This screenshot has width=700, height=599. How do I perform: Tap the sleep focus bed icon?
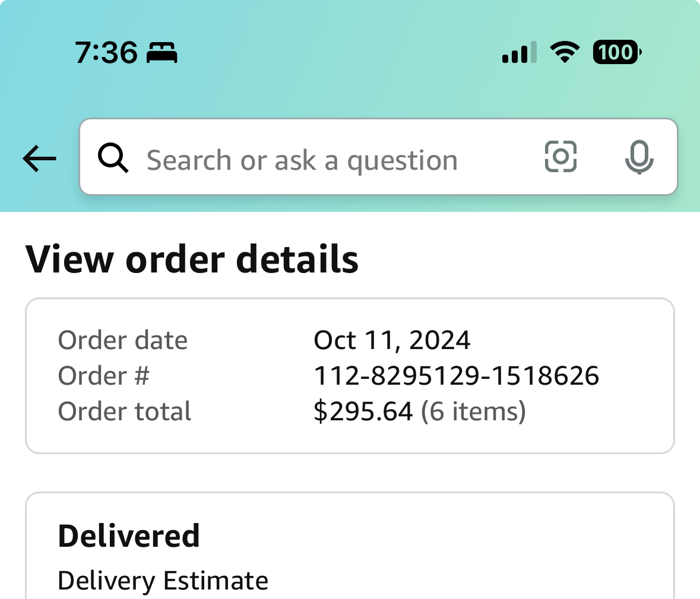click(162, 53)
